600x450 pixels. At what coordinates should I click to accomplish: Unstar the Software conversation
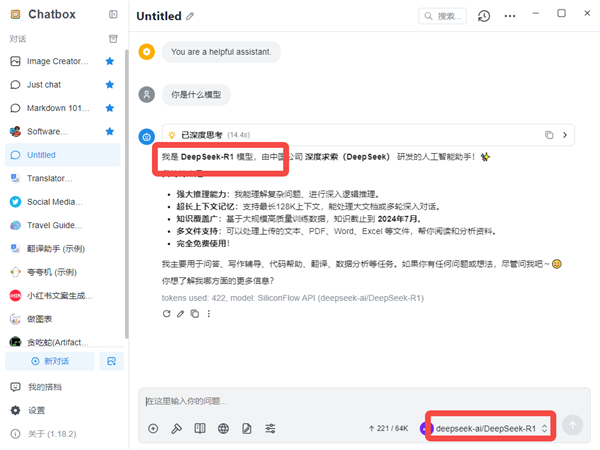click(110, 132)
